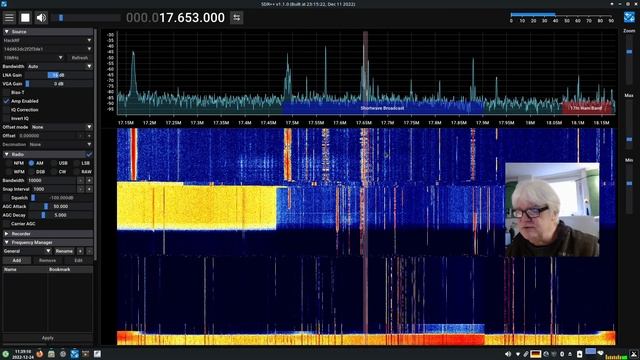Click the Remove bookmark button
This screenshot has width=640, height=360.
pyautogui.click(x=47, y=260)
